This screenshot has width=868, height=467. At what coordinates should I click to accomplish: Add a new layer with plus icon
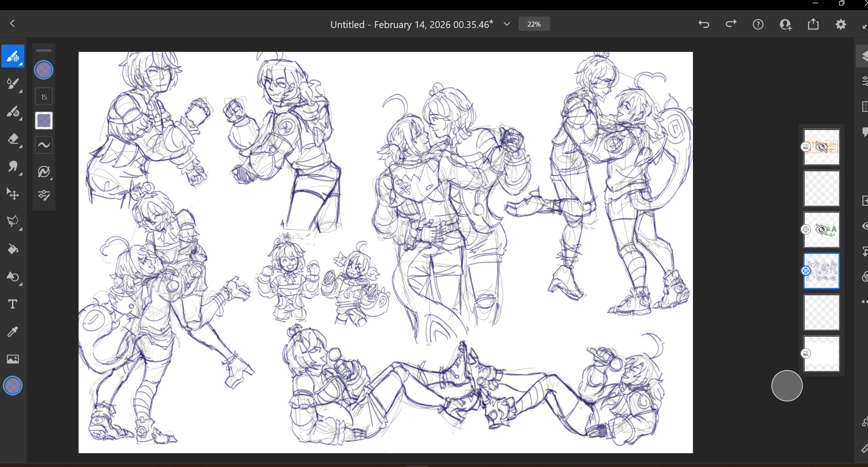[x=864, y=201]
